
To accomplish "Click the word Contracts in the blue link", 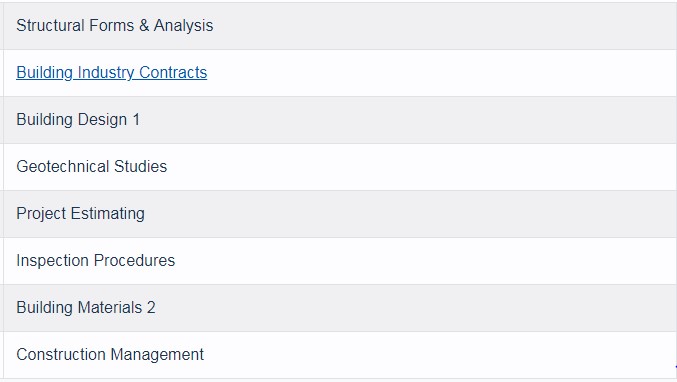I will pos(173,73).
